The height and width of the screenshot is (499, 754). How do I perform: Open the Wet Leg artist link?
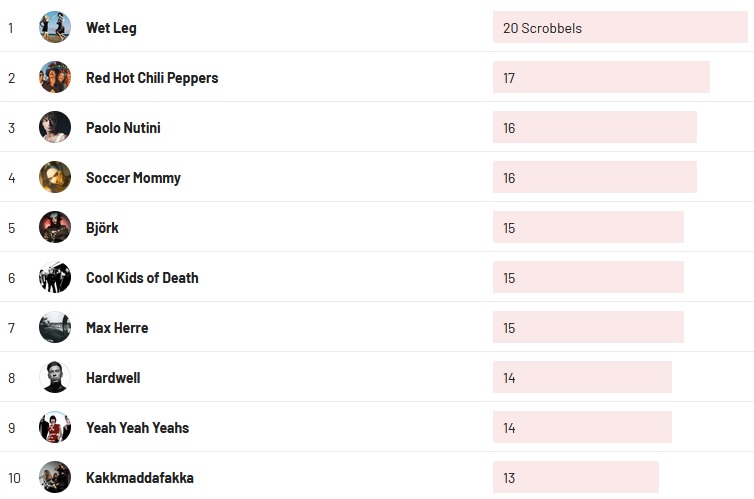click(111, 28)
